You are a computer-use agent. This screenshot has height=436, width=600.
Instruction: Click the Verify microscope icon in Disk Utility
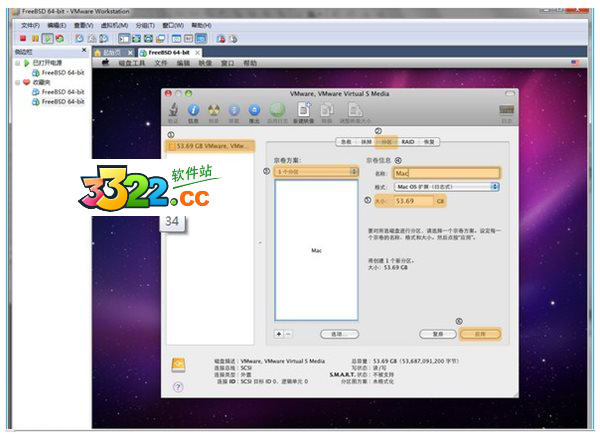tap(173, 109)
